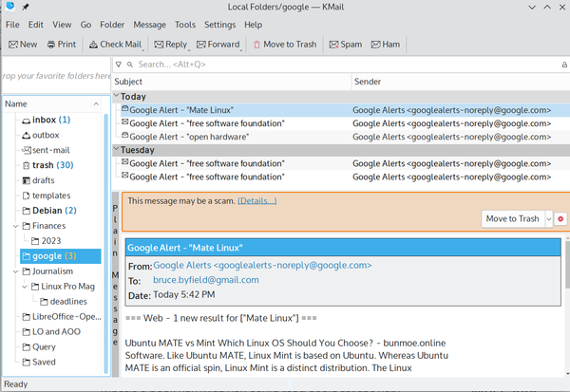Open the View menu
570x392 pixels.
(62, 25)
